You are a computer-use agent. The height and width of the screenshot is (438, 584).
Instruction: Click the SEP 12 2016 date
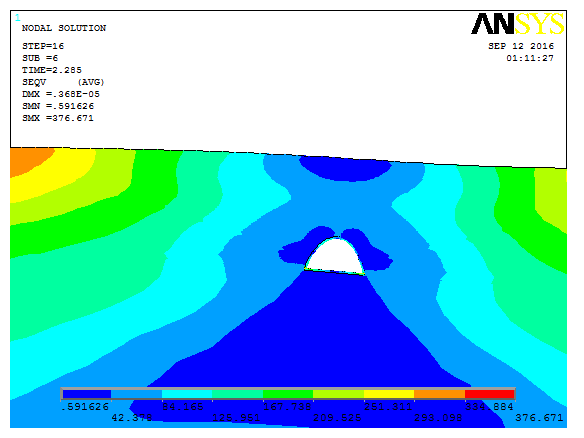(521, 46)
